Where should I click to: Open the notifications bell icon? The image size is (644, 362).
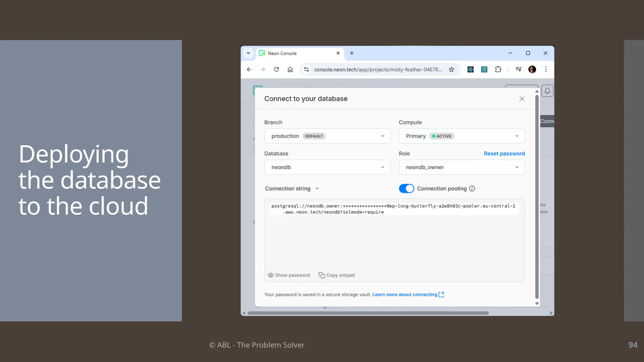[x=547, y=91]
